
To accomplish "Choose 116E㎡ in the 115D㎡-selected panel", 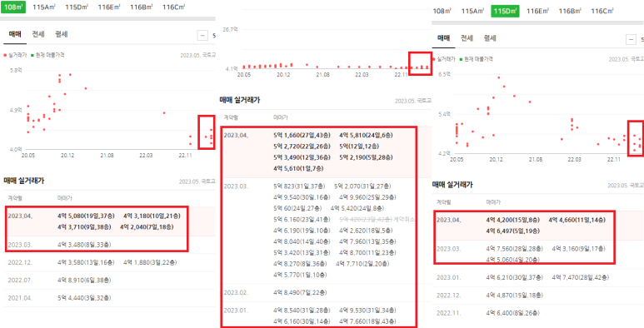I will tap(538, 11).
